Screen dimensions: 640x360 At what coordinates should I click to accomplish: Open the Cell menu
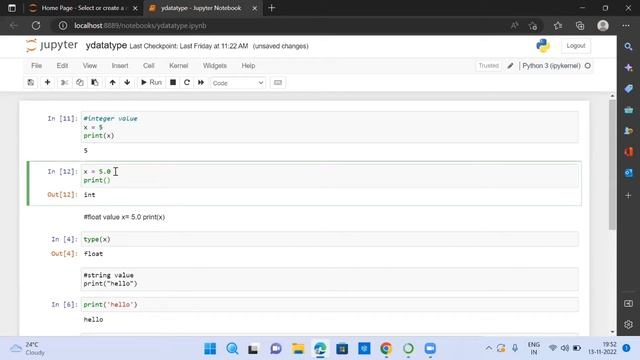coord(149,66)
